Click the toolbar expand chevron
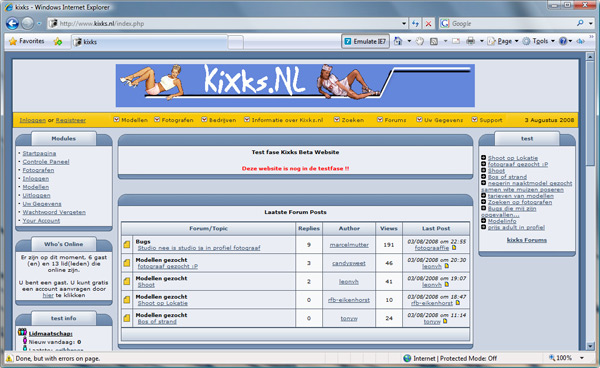The width and height of the screenshot is (600, 368). pyautogui.click(x=592, y=37)
